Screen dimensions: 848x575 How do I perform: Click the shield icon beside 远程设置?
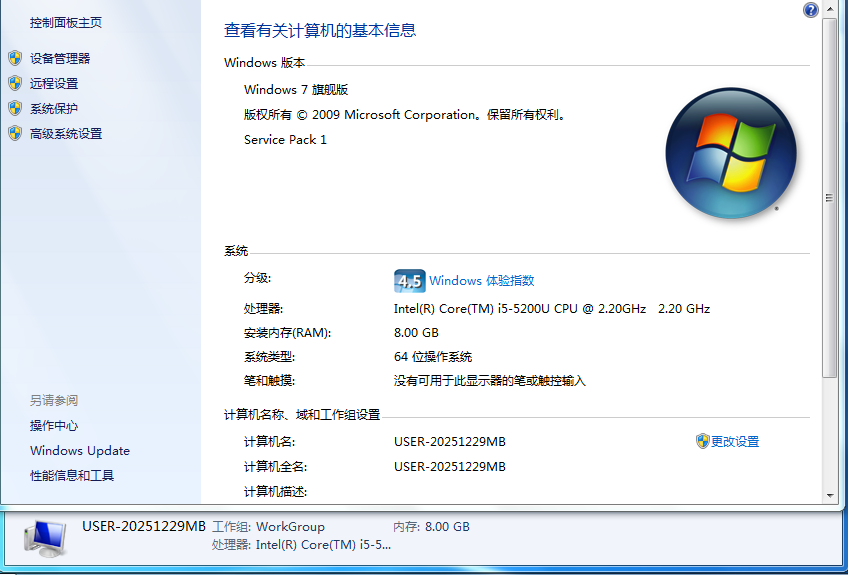[x=15, y=83]
